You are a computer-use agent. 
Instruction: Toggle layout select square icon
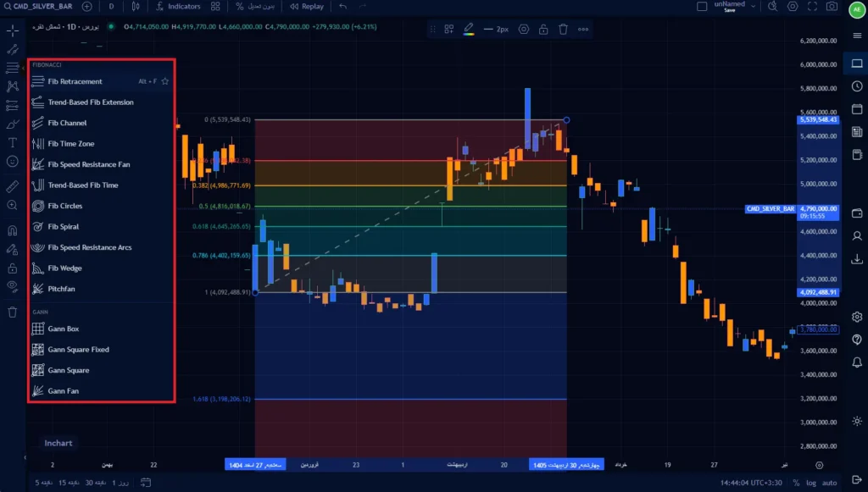[x=702, y=7]
